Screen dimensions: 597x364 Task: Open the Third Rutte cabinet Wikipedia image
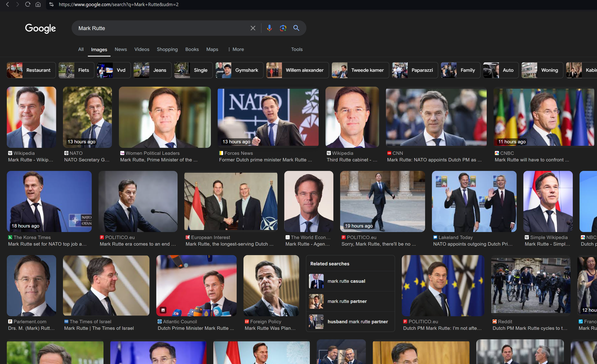[352, 117]
